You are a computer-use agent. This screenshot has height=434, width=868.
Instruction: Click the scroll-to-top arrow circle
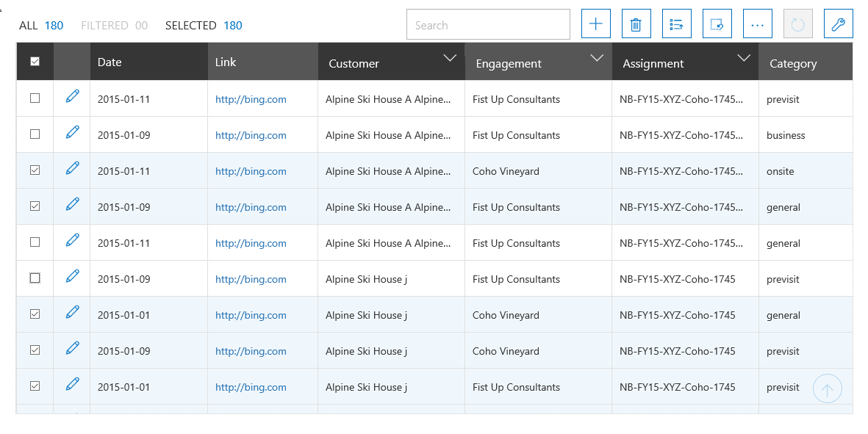click(827, 388)
